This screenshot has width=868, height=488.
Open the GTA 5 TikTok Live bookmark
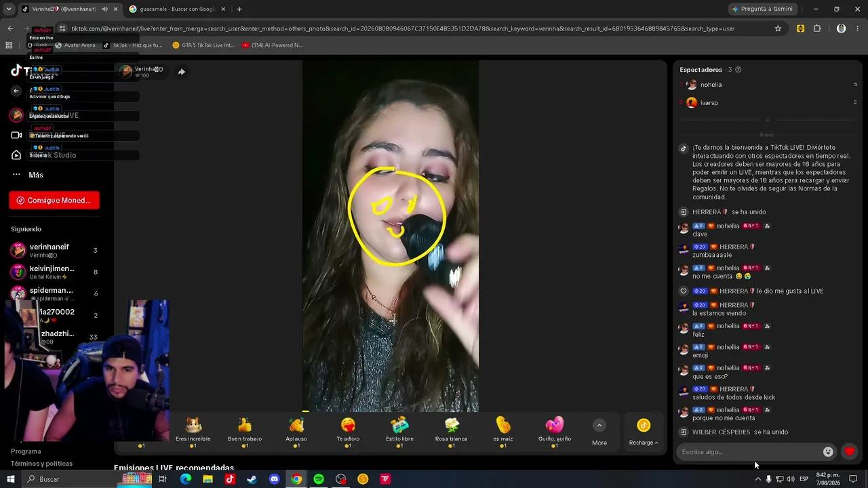[203, 45]
